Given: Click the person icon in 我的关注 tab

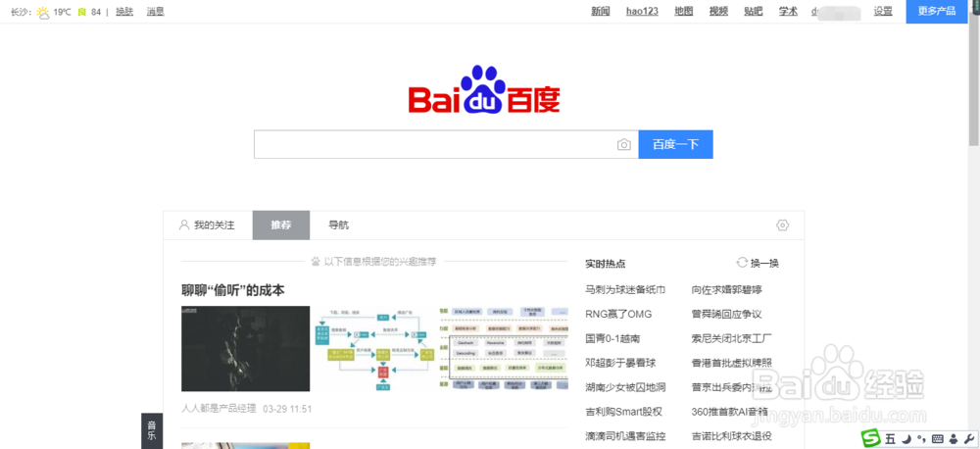Looking at the screenshot, I should 184,225.
